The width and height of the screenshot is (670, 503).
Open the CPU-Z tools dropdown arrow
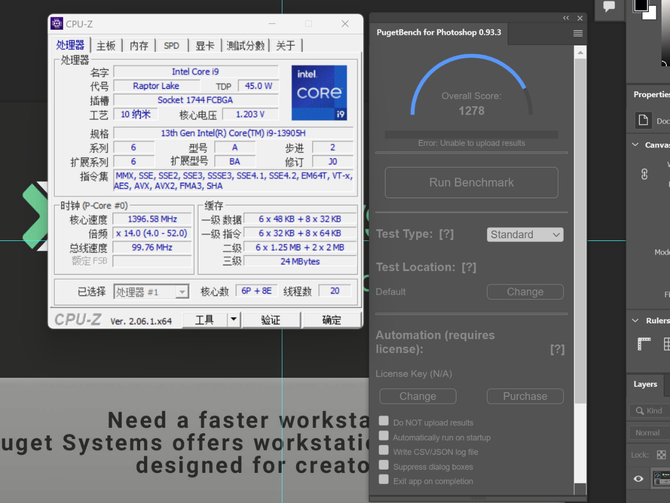pos(234,319)
